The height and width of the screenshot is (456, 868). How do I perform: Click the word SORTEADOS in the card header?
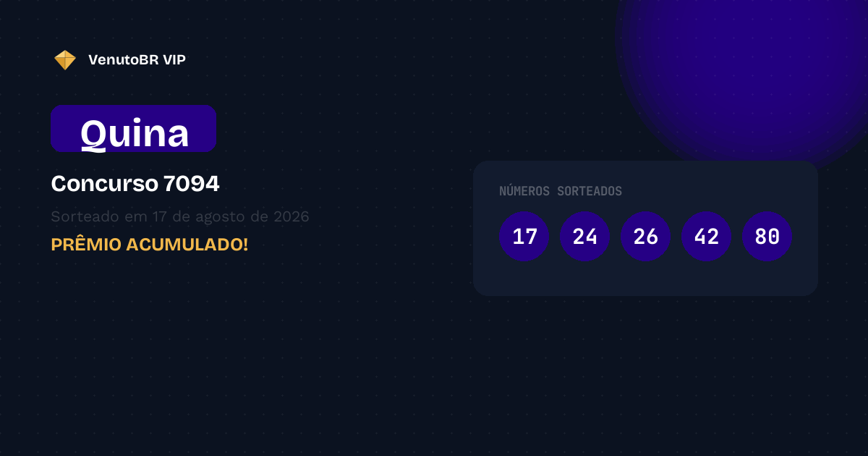click(x=590, y=191)
